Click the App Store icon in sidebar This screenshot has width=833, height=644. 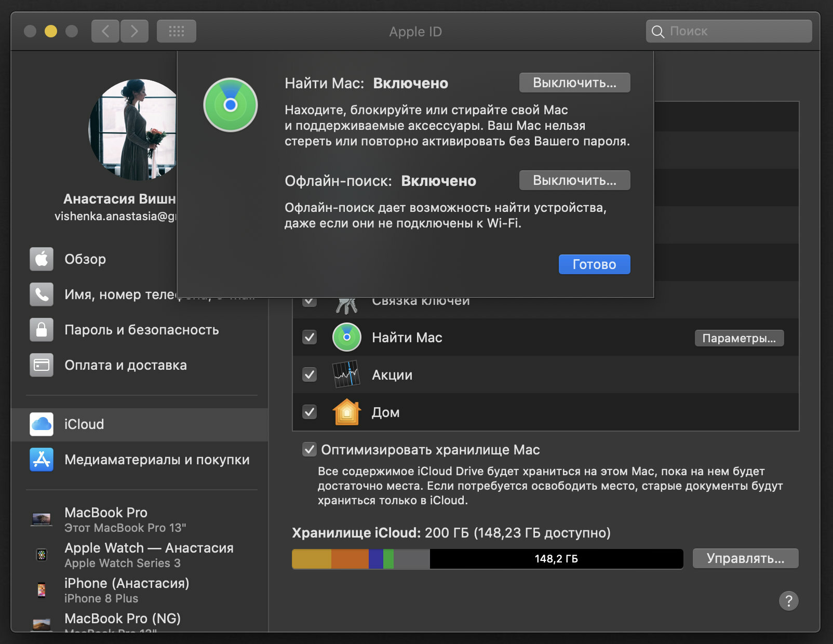42,460
